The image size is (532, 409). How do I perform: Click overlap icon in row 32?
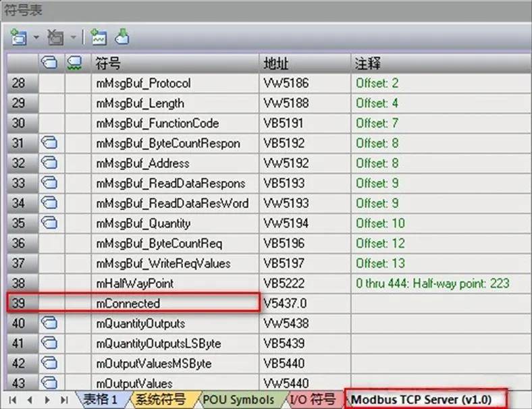tap(49, 163)
